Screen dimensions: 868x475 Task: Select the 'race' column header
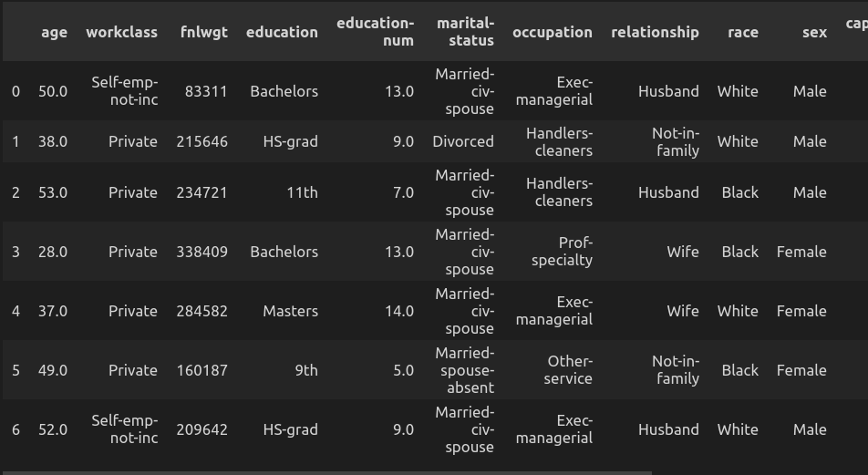[742, 32]
